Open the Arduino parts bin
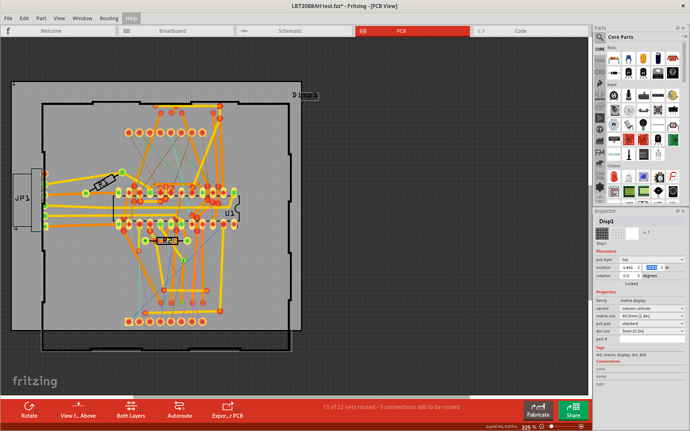Screen dimensions: 690x431 (x=600, y=72)
